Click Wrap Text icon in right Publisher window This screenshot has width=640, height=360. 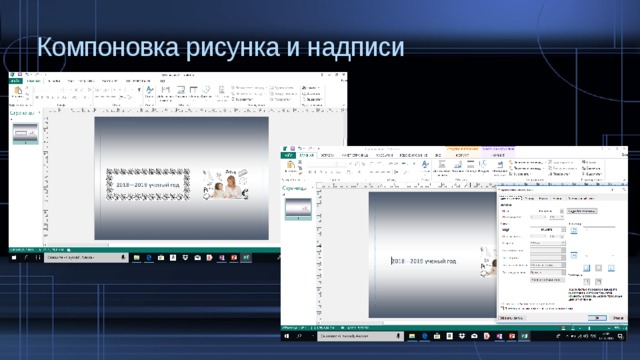coord(500,165)
